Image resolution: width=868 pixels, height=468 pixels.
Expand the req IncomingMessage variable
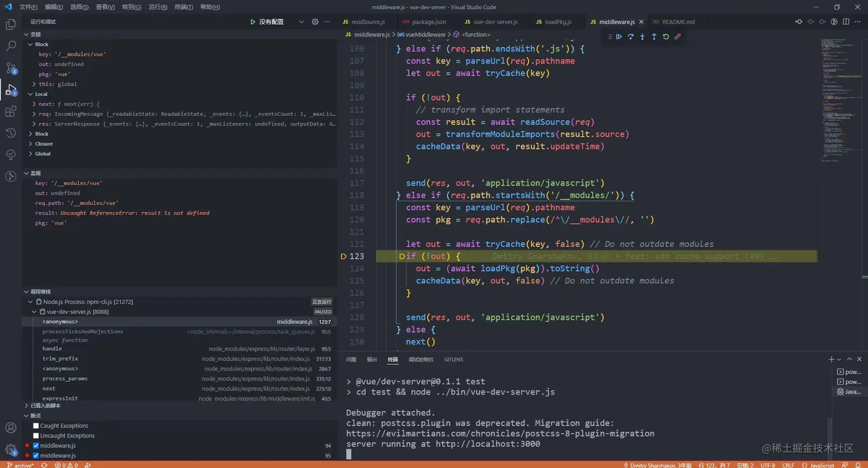click(34, 114)
